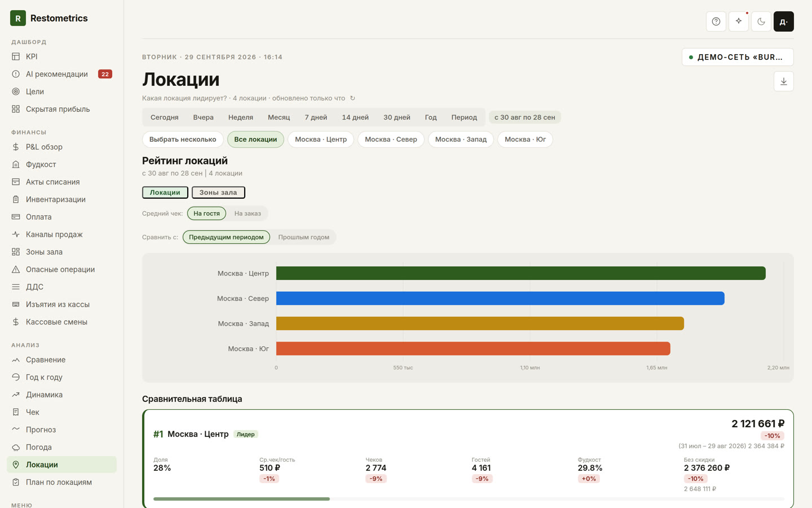
Task: Select the 7 дней period
Action: (x=316, y=117)
